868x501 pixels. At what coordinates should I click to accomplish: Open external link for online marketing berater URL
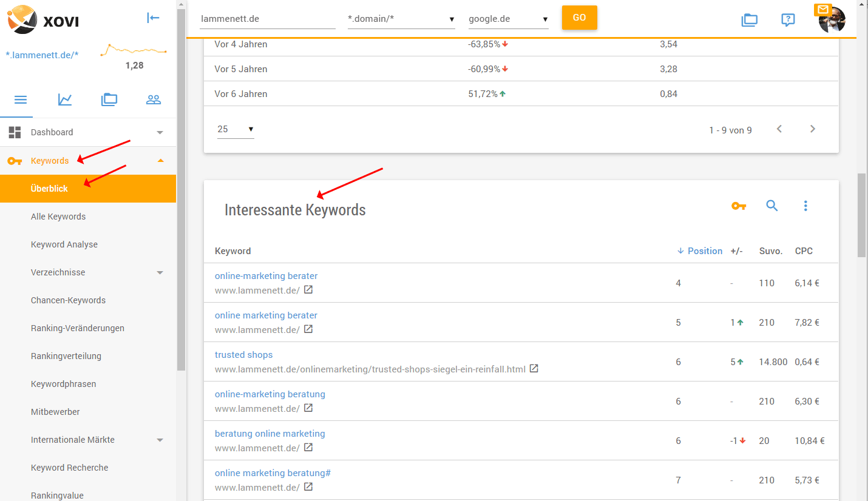(x=308, y=329)
